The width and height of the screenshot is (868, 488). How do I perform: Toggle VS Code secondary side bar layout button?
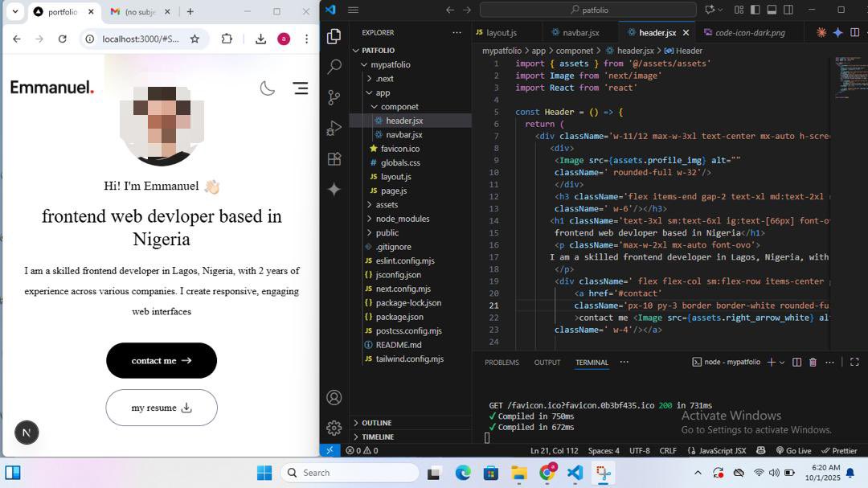[x=788, y=10]
